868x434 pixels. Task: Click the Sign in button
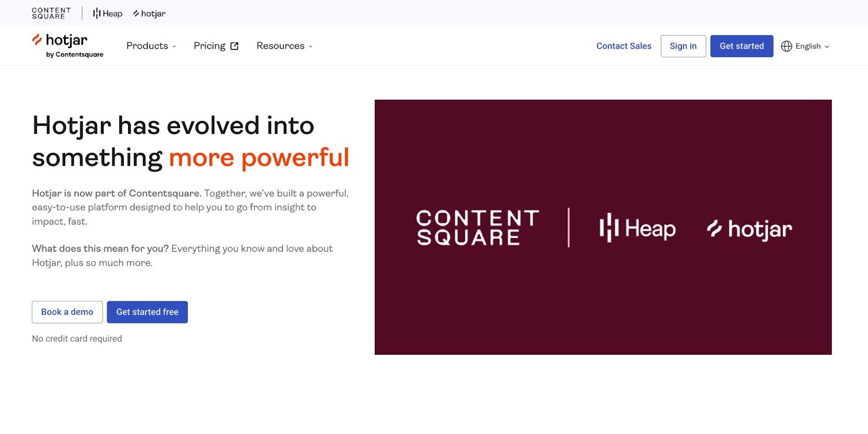(x=683, y=46)
